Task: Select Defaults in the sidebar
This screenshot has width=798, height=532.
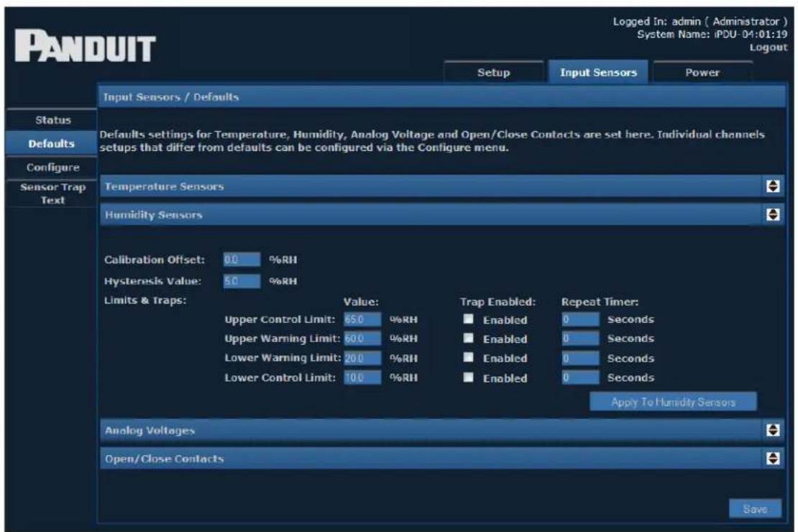Action: [x=51, y=144]
